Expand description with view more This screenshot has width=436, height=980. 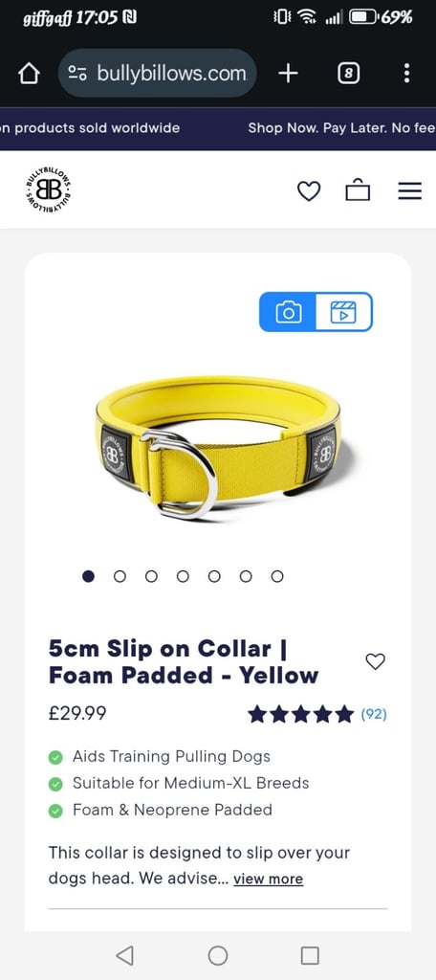(268, 879)
